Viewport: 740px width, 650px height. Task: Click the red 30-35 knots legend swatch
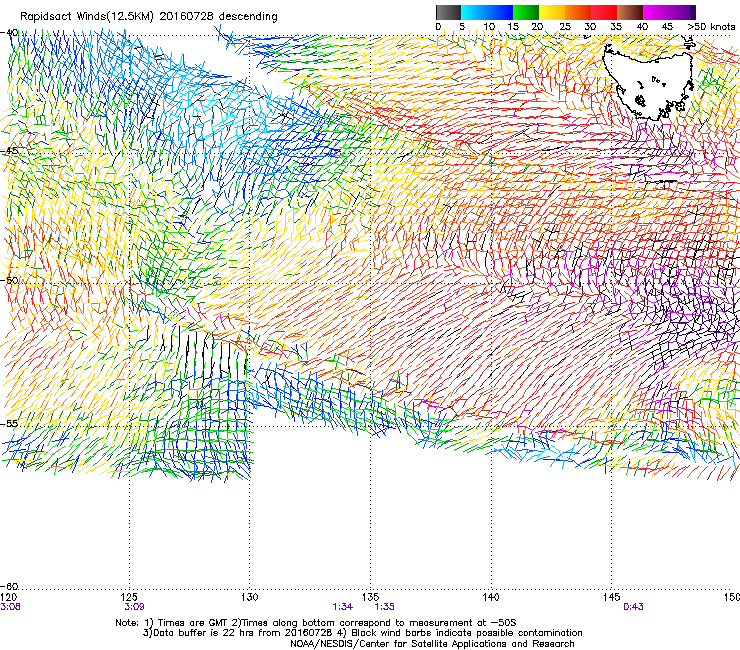(x=604, y=12)
